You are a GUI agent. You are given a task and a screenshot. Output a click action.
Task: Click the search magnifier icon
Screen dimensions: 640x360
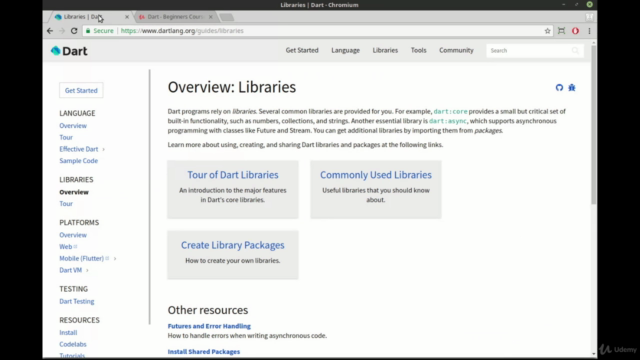point(575,51)
